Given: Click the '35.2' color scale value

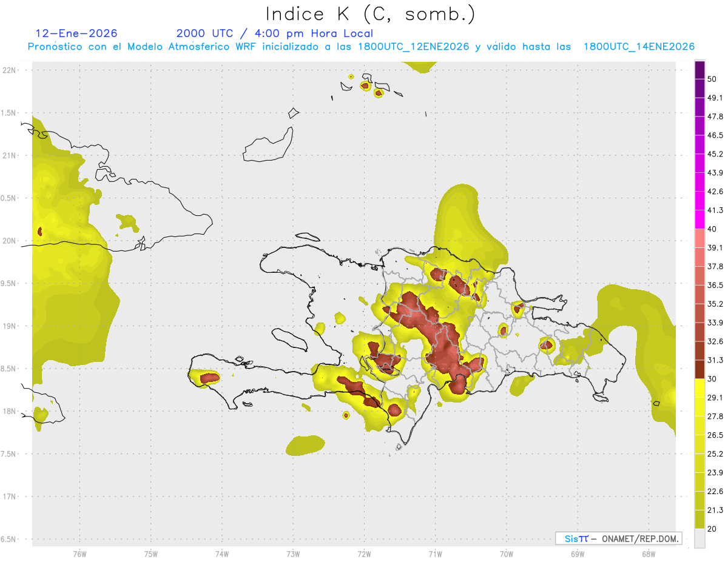Looking at the screenshot, I should click(715, 304).
